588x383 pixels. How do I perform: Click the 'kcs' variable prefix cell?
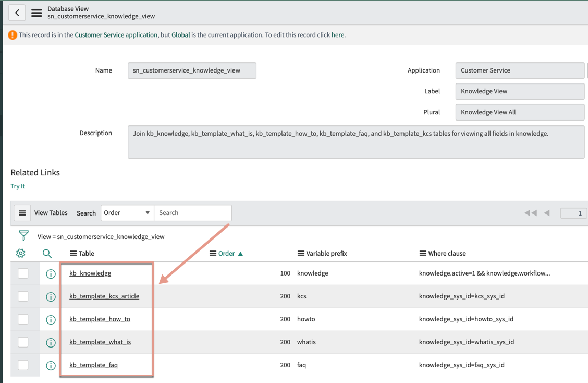pos(301,296)
